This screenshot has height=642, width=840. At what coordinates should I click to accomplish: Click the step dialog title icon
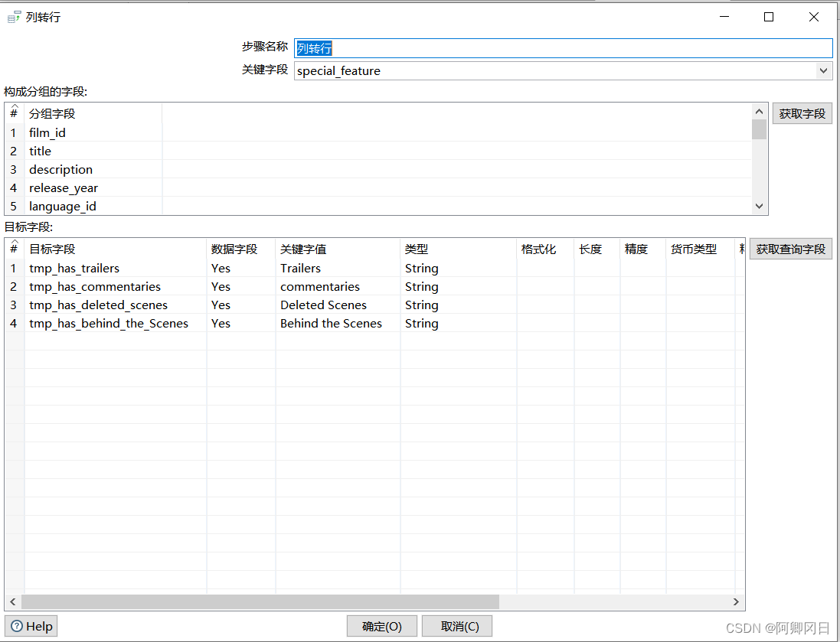pos(14,17)
